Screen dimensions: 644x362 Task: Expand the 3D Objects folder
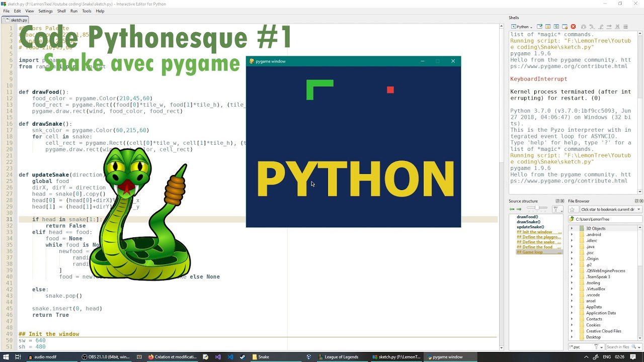(x=571, y=228)
